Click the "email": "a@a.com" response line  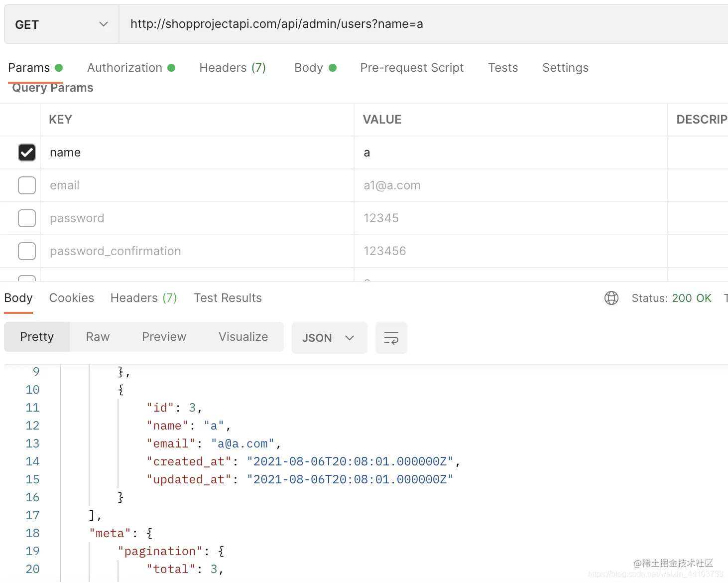click(x=214, y=443)
